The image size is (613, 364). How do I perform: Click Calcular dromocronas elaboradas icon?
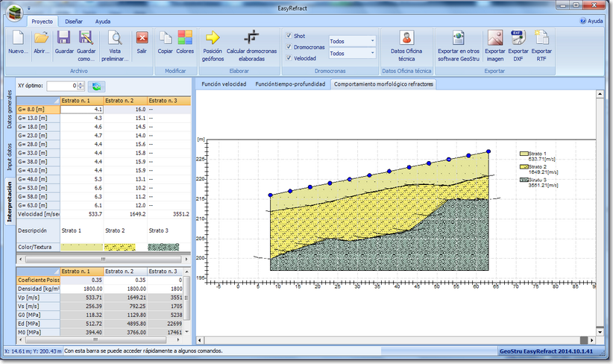point(251,37)
